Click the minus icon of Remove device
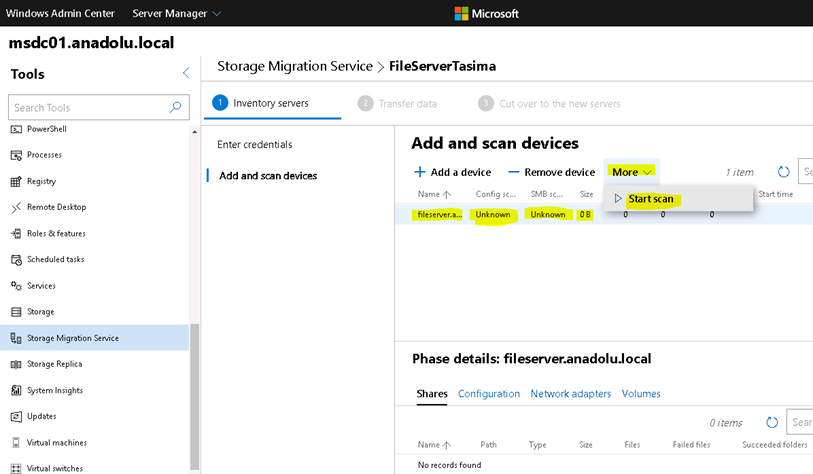The image size is (813, 474). (513, 172)
